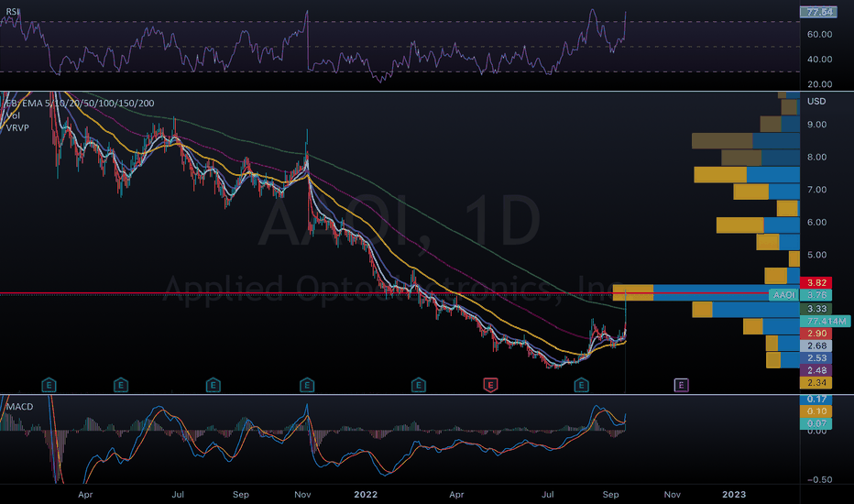The image size is (854, 504).
Task: Open the first earnings marker on the left
Action: (x=49, y=385)
